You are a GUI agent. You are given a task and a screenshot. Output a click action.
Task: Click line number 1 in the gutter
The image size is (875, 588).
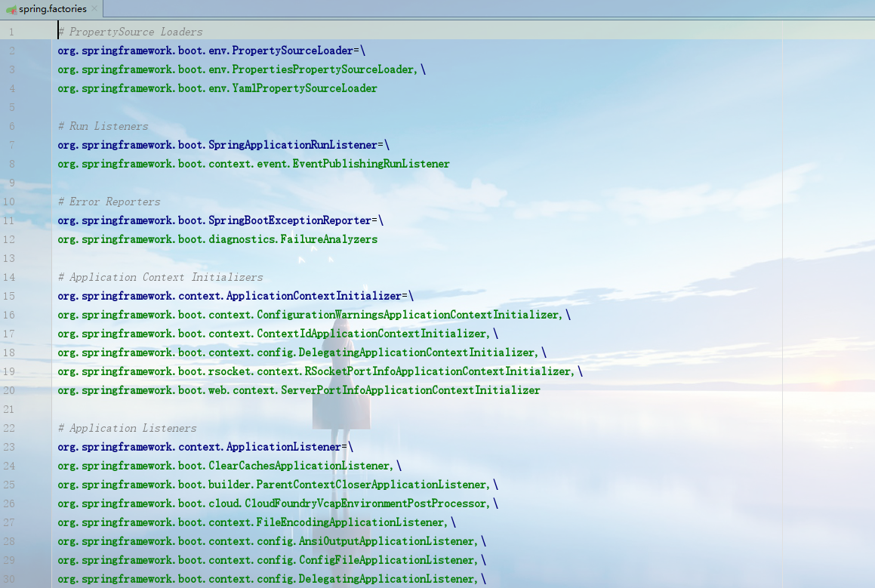[x=11, y=32]
